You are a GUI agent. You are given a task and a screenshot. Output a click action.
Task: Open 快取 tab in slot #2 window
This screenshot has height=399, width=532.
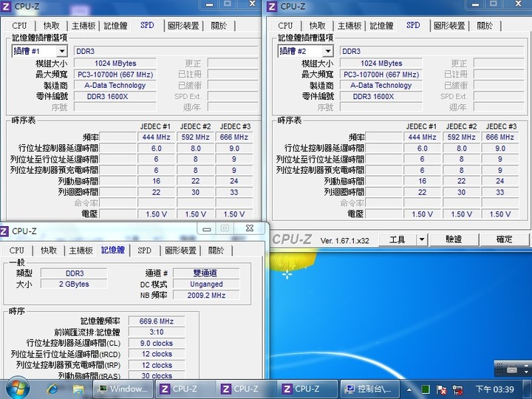point(317,25)
